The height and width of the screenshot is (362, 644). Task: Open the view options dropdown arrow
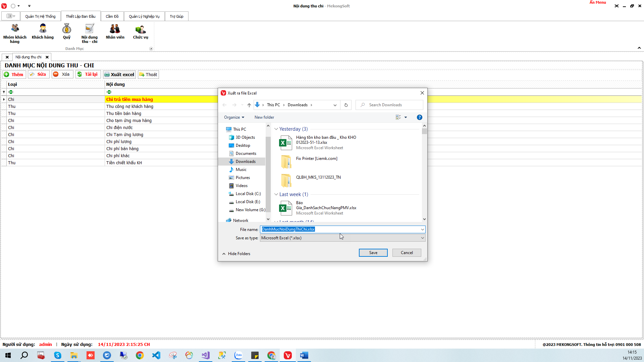[x=406, y=117]
